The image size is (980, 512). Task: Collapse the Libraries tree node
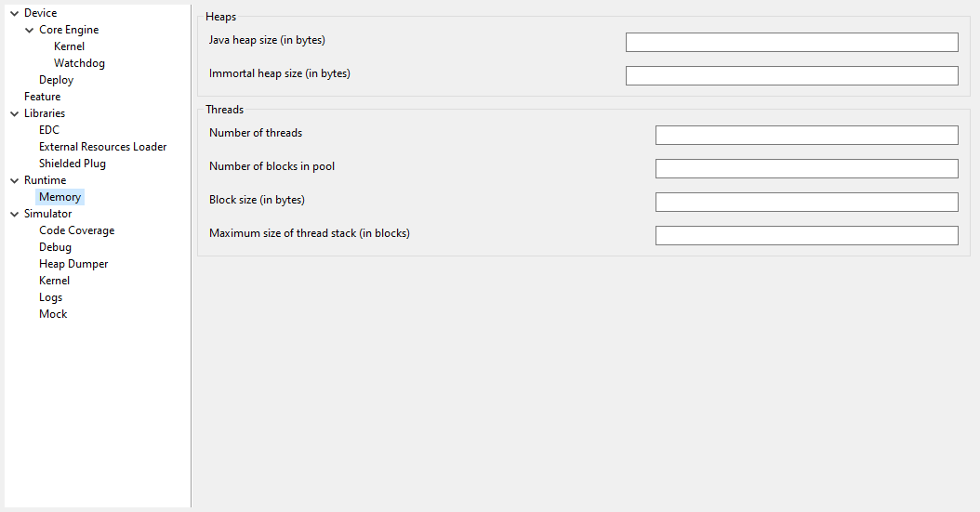pyautogui.click(x=14, y=113)
